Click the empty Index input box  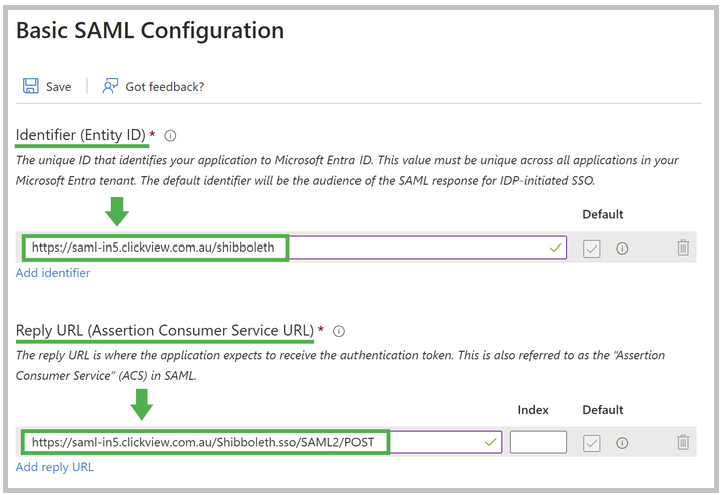click(x=538, y=442)
